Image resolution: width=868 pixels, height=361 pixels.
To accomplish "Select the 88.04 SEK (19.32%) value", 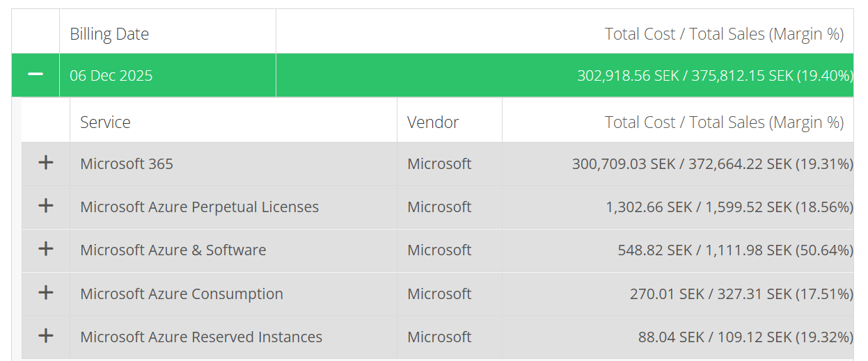I will [x=745, y=337].
